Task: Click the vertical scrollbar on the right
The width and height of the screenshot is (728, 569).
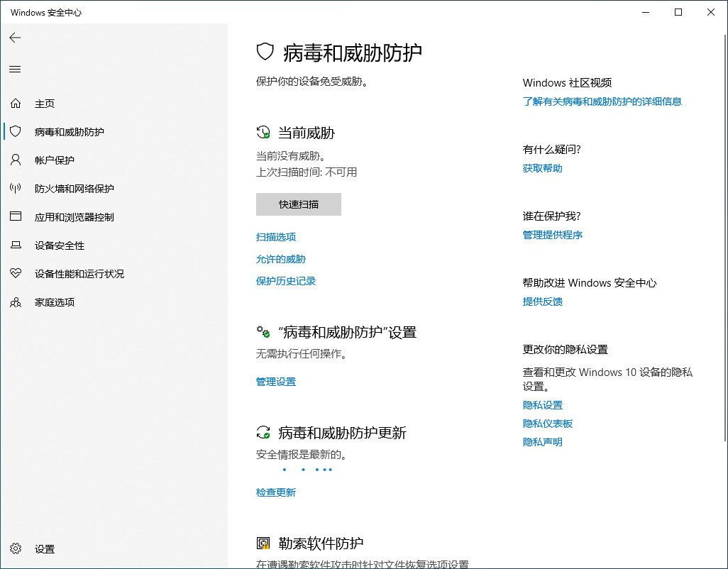Action: [x=725, y=237]
